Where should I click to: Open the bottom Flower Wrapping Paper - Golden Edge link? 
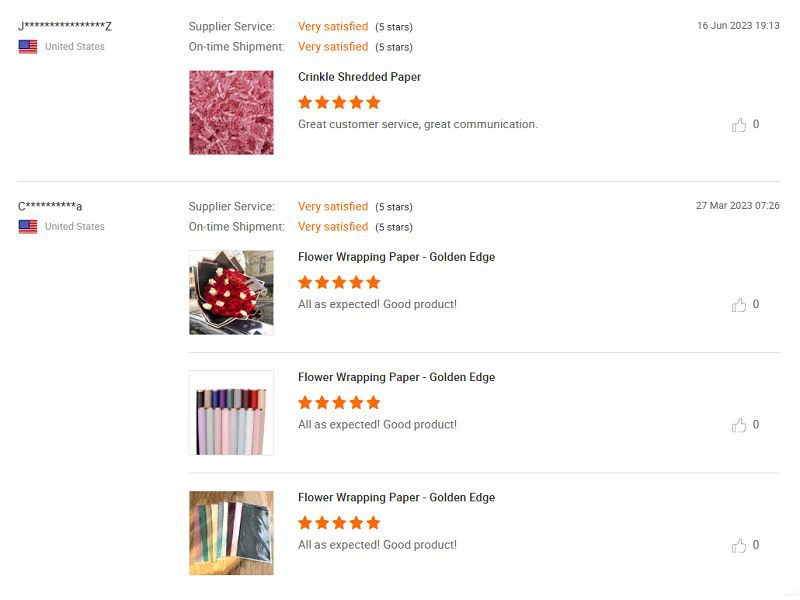point(396,497)
